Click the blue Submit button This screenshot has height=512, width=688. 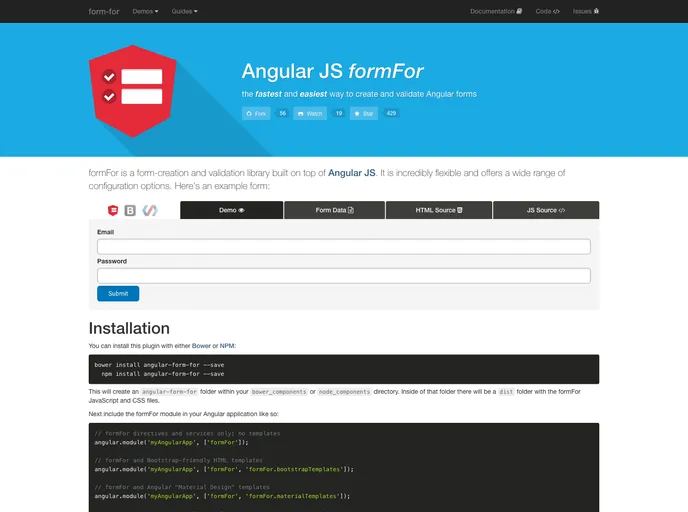118,294
